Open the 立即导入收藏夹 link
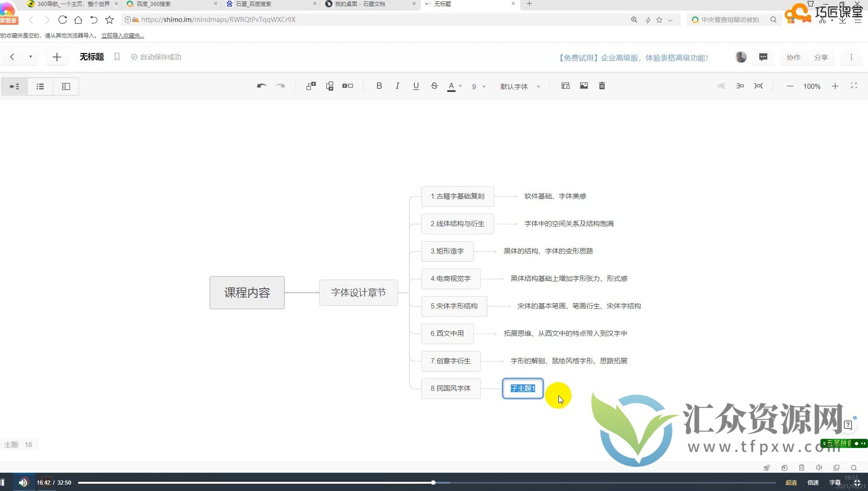This screenshot has height=491, width=868. [123, 35]
